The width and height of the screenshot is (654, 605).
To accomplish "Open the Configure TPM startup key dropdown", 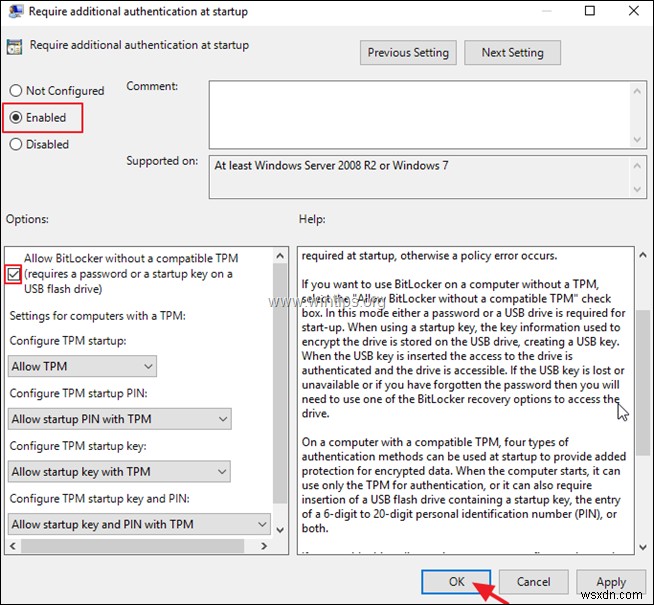I will point(119,472).
